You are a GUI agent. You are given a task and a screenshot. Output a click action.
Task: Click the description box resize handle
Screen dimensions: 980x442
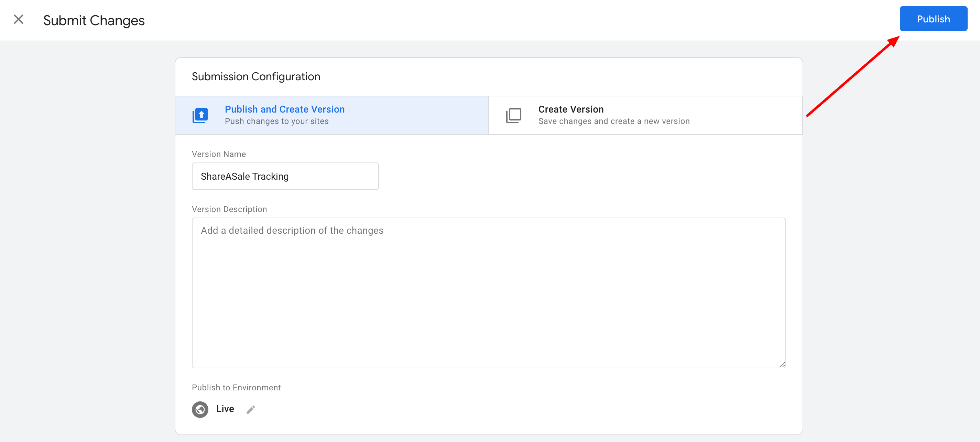tap(782, 365)
